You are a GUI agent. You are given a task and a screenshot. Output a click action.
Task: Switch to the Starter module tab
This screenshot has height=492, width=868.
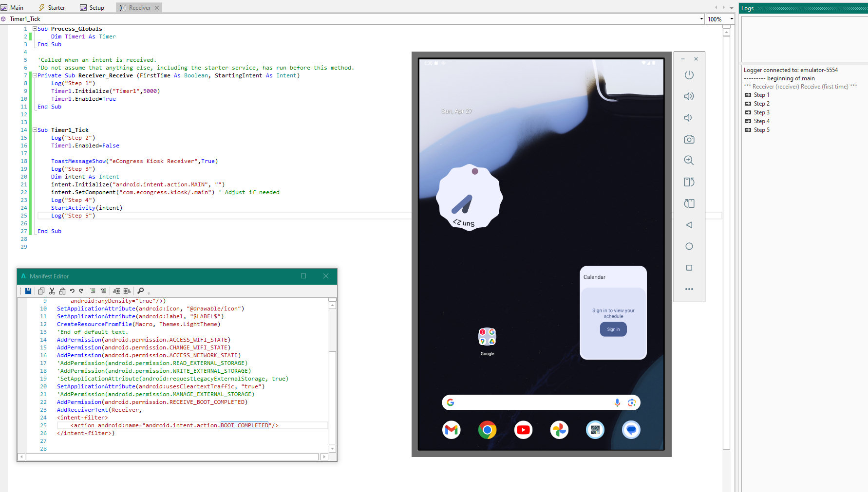52,7
